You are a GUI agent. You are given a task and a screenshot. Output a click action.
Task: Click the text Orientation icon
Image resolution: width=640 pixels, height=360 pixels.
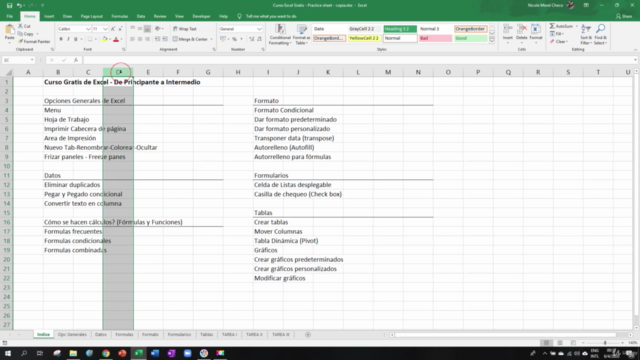coord(158,29)
